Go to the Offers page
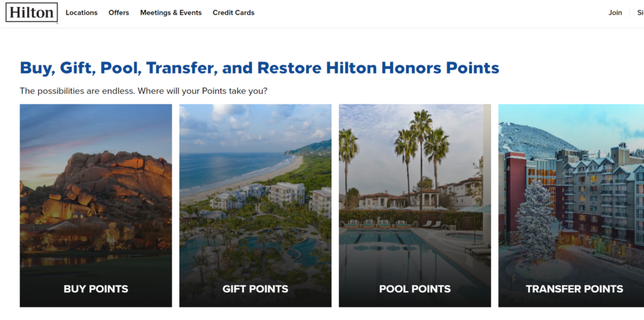The width and height of the screenshot is (644, 320). pos(119,13)
